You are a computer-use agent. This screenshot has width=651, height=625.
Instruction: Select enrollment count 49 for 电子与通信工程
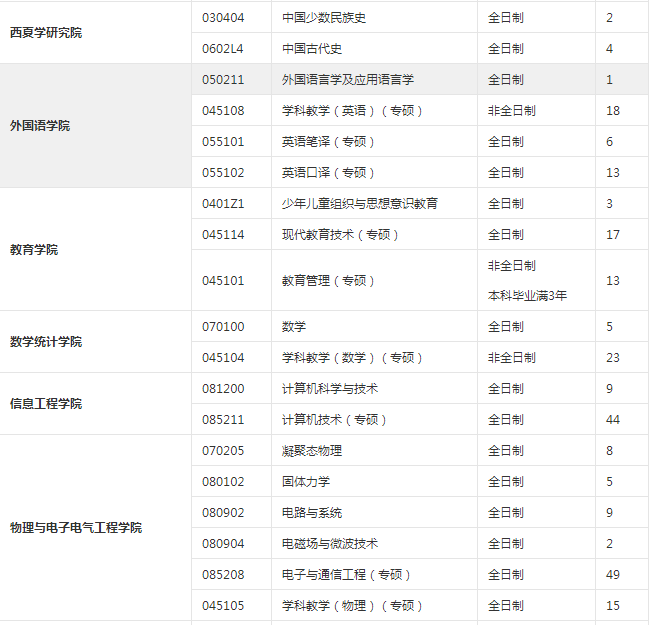[612, 574]
